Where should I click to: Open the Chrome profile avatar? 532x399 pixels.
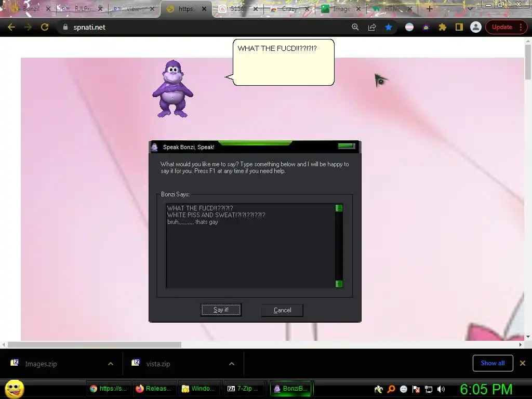(x=476, y=27)
